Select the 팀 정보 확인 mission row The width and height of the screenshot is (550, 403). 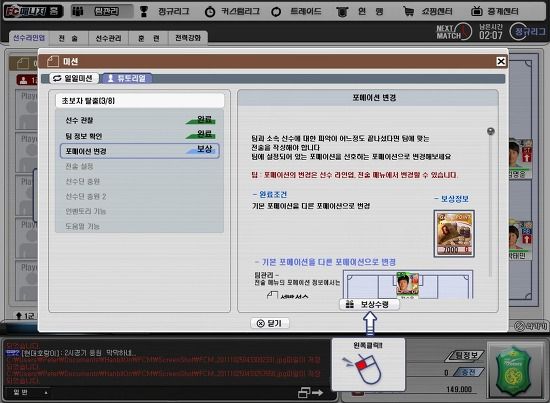point(140,135)
